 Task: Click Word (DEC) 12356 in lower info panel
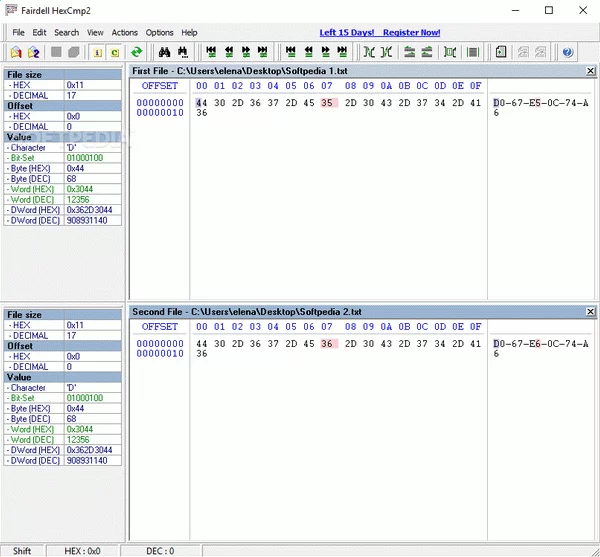pos(78,440)
